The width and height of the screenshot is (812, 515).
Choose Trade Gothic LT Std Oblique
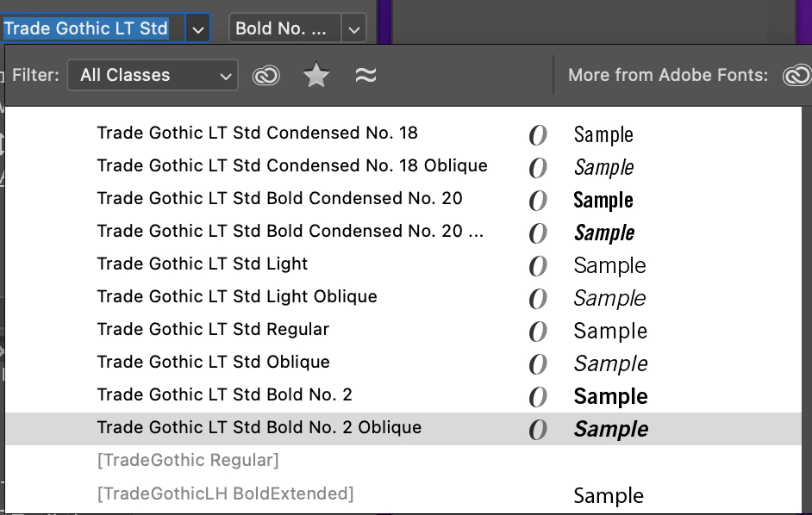pyautogui.click(x=214, y=363)
